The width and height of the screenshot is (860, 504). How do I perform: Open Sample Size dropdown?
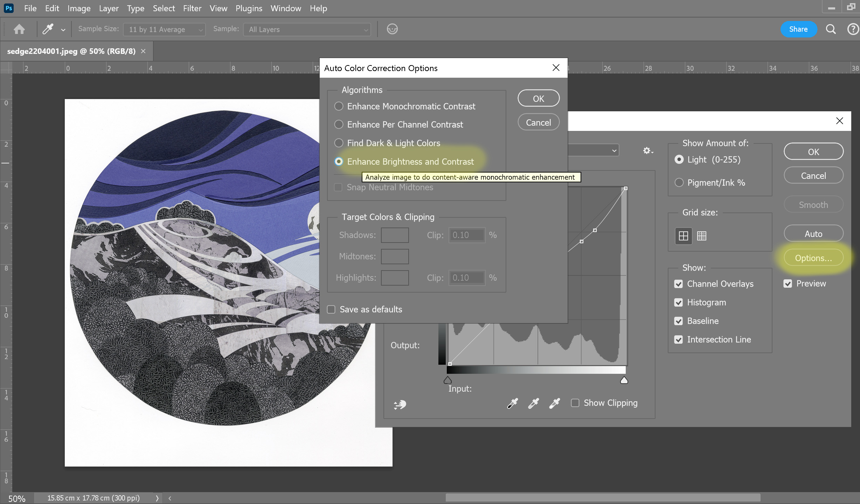click(x=164, y=29)
